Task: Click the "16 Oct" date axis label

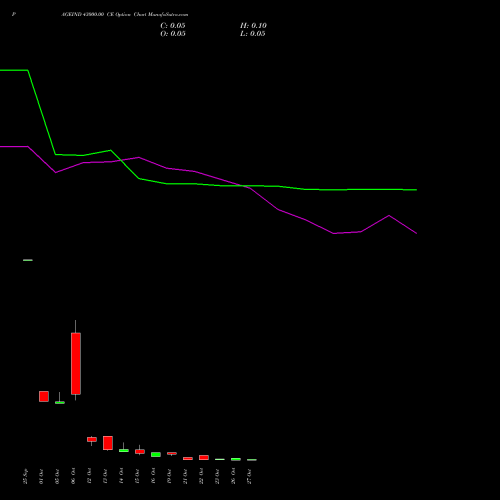Action: click(154, 476)
